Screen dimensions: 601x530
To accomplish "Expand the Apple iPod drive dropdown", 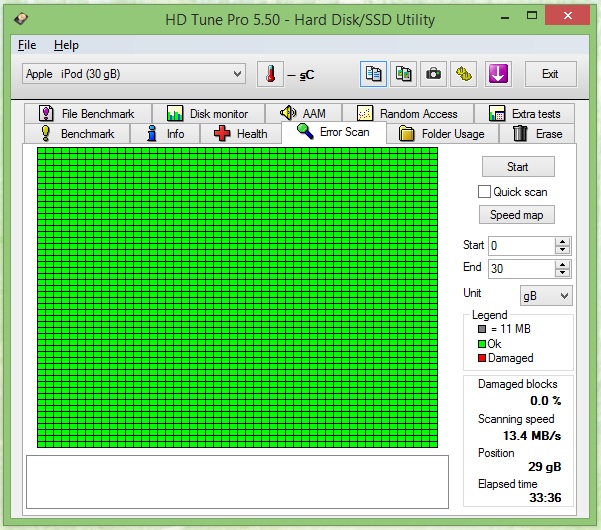I will (x=134, y=74).
